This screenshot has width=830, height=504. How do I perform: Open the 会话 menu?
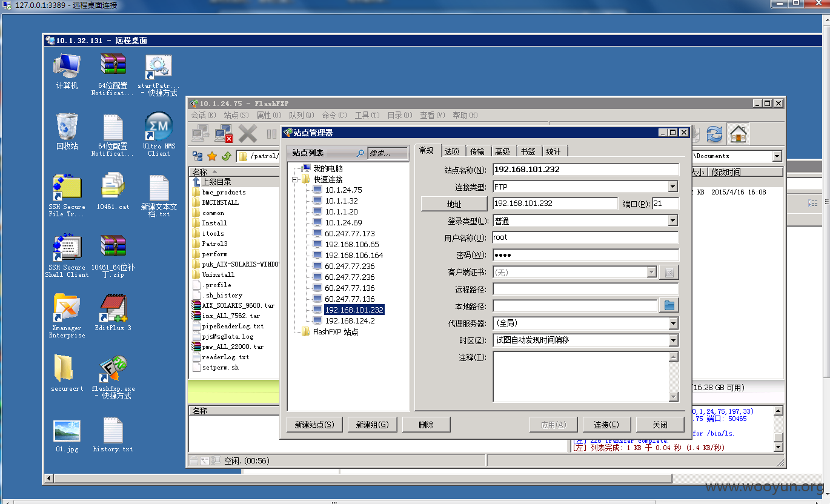[x=203, y=115]
